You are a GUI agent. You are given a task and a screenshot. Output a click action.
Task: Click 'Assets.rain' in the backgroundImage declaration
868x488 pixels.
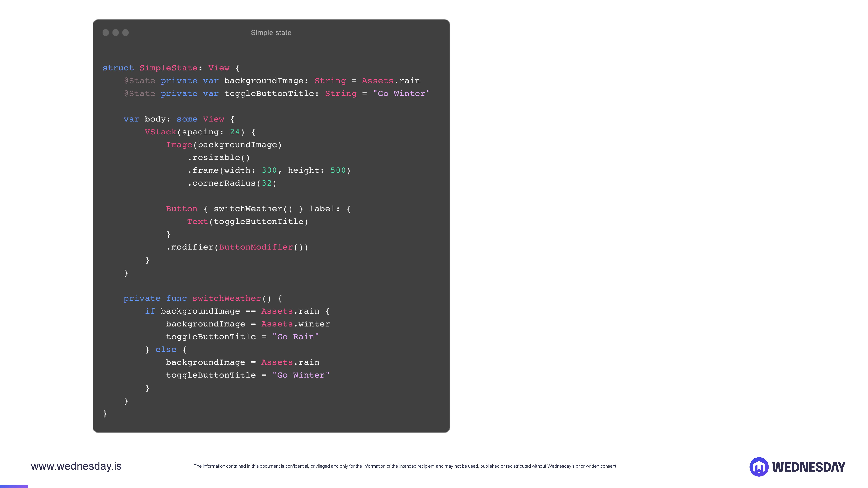[391, 81]
